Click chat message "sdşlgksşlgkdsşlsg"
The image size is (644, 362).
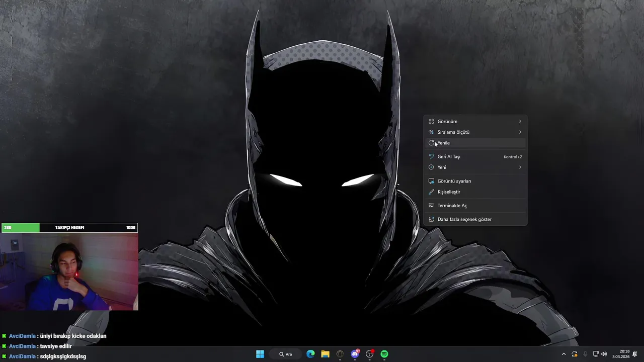click(63, 356)
